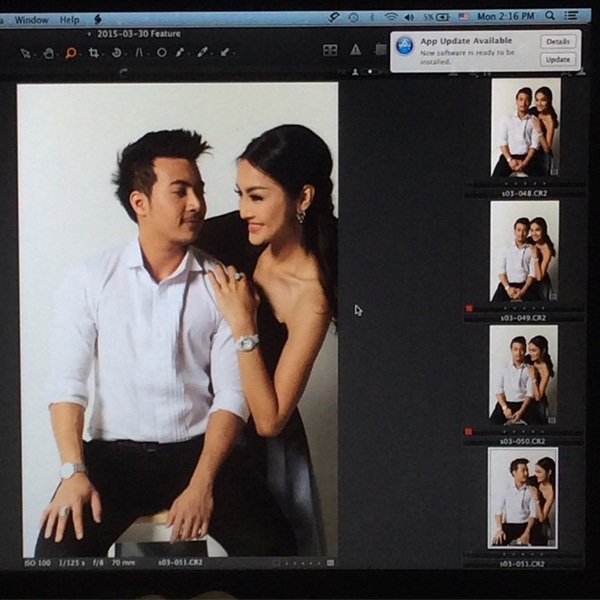
Task: Open Time Machine menu bar icon
Action: (353, 17)
